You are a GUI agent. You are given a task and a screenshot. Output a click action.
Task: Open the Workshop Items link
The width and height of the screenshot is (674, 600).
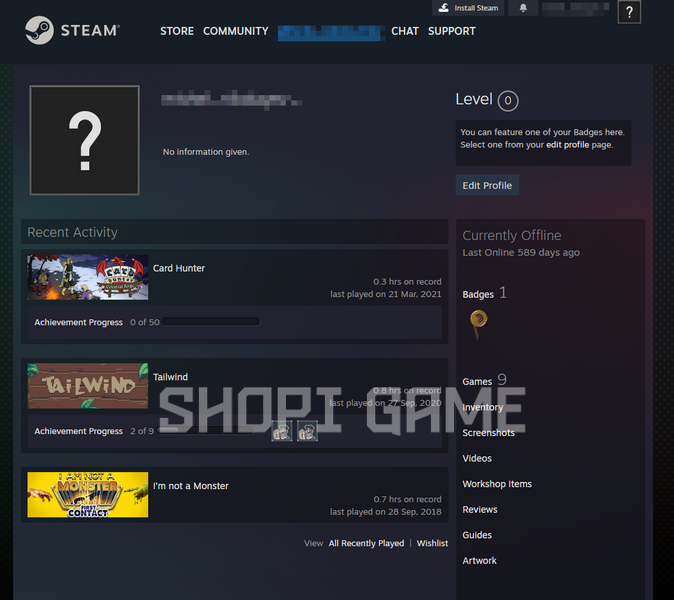(x=497, y=484)
